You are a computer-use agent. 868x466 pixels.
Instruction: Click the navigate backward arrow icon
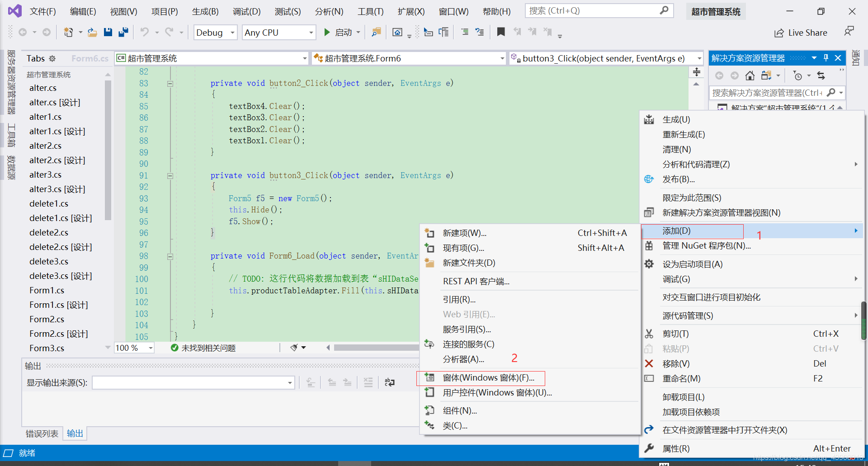tap(23, 32)
